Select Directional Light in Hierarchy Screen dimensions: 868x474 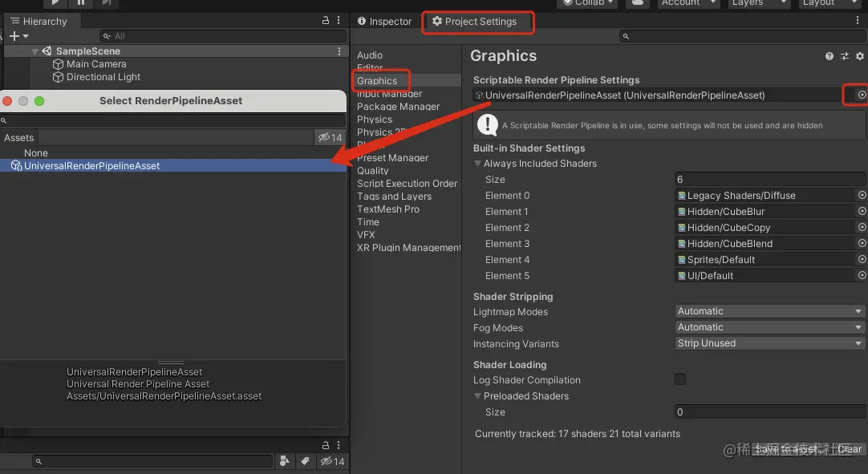pos(103,77)
